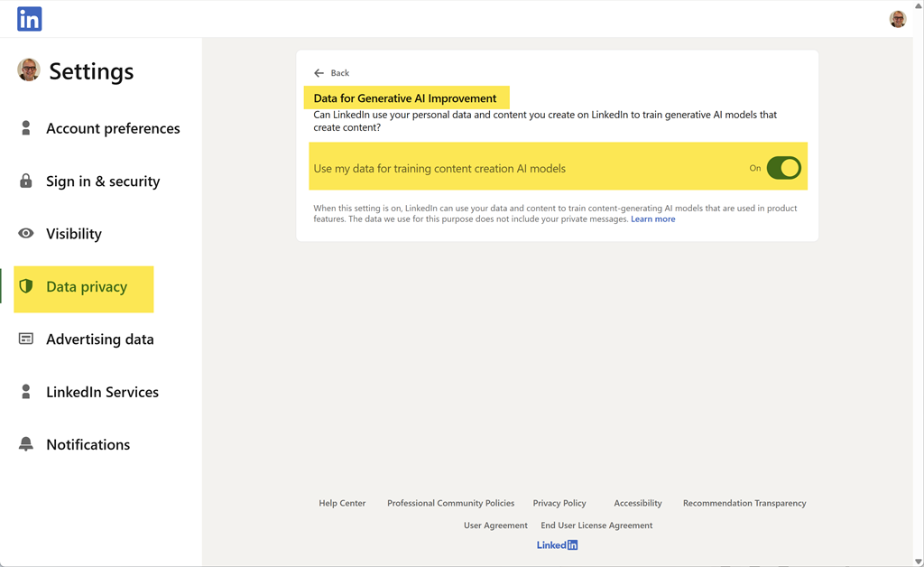Click the Advertising data card icon
The width and height of the screenshot is (924, 567).
tap(26, 339)
